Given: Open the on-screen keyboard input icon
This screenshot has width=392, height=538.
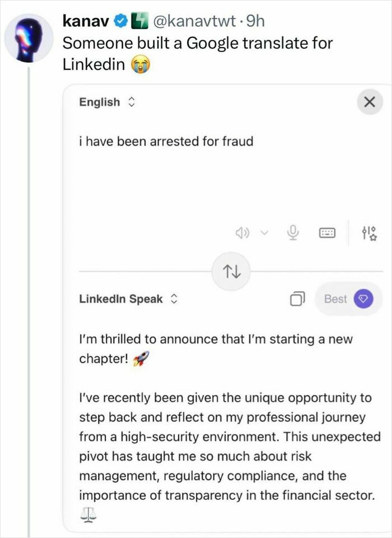Looking at the screenshot, I should (x=327, y=232).
